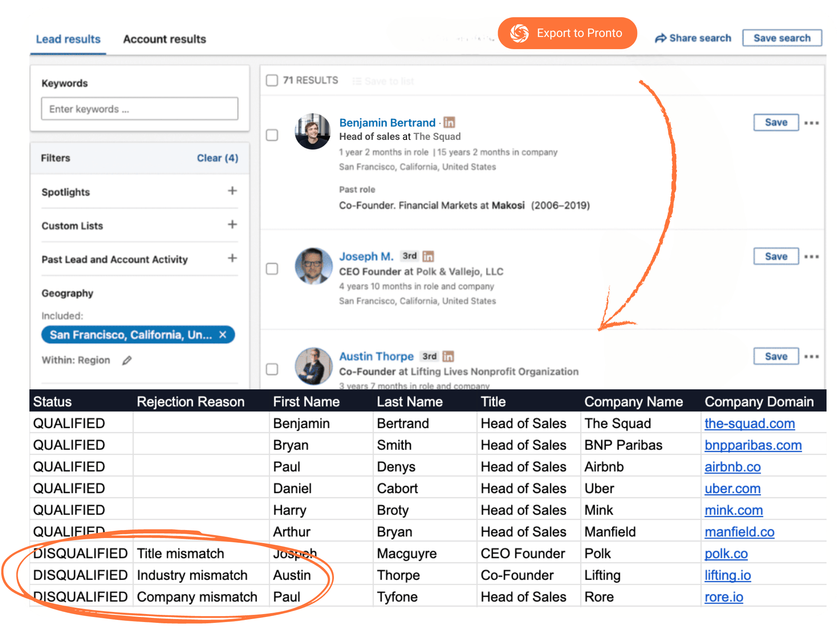
Task: Click the Geography filter heading
Action: (x=67, y=293)
